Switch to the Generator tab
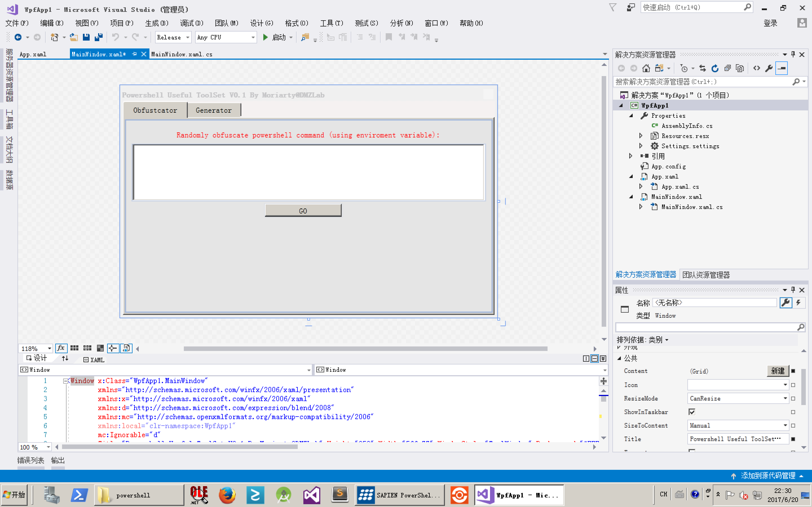812x507 pixels. coord(213,110)
